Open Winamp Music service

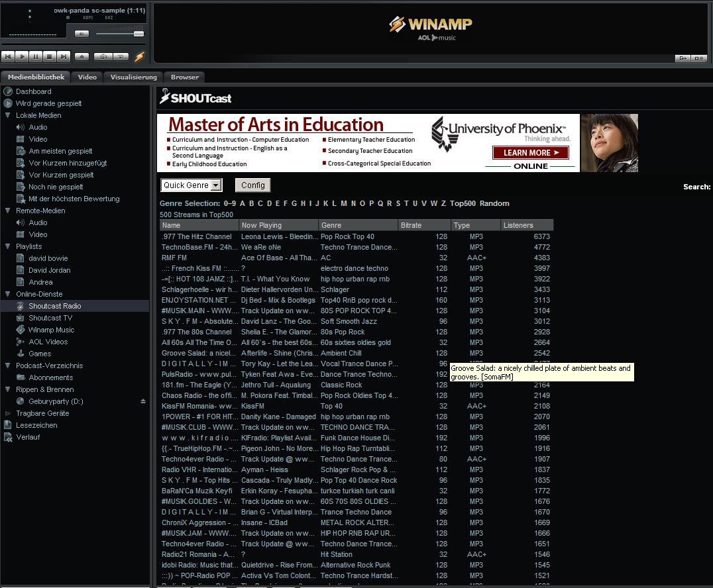[51, 330]
